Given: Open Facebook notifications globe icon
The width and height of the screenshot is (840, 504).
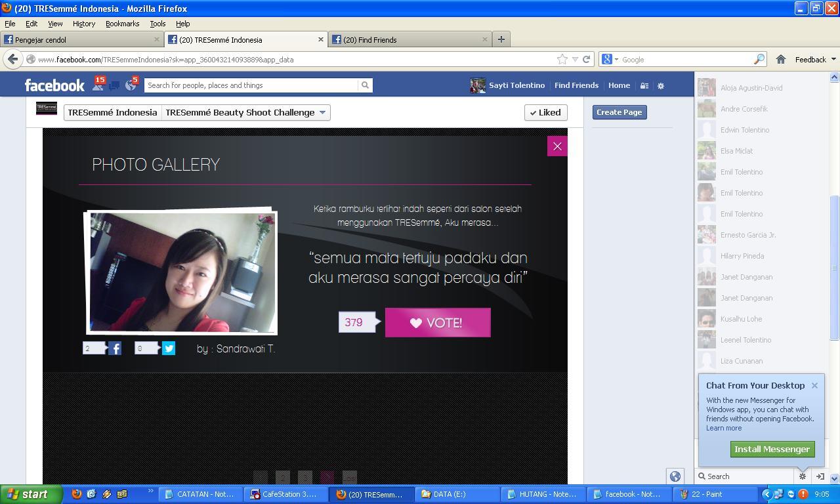Looking at the screenshot, I should (131, 85).
